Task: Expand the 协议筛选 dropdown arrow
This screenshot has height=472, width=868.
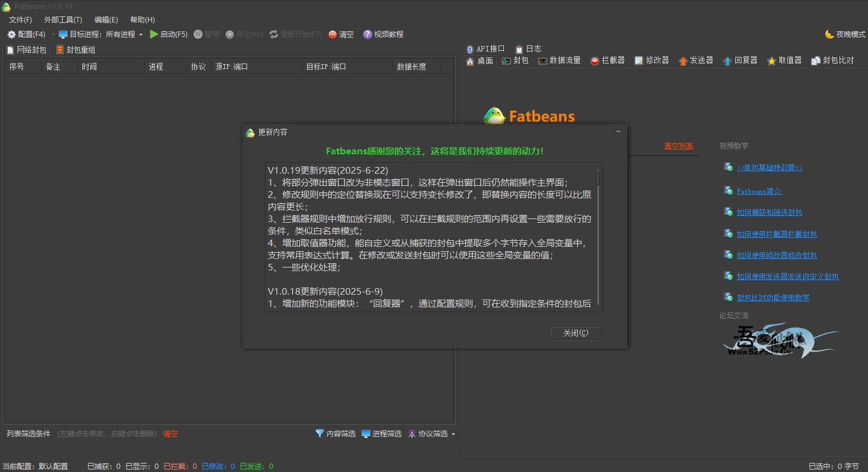Action: pyautogui.click(x=453, y=434)
